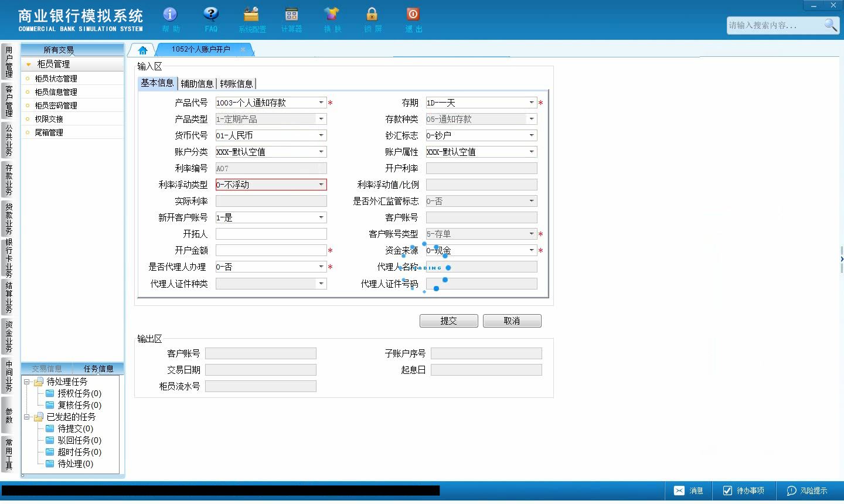Open 所有交易 panel header

59,50
